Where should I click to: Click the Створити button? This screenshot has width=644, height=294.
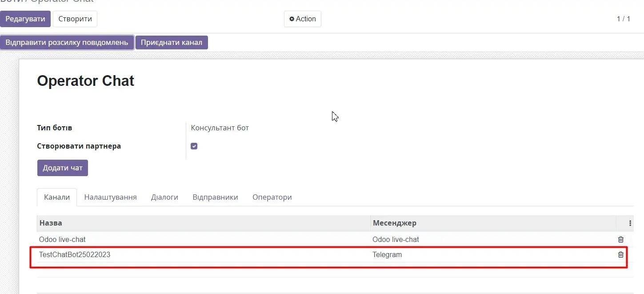(x=75, y=19)
